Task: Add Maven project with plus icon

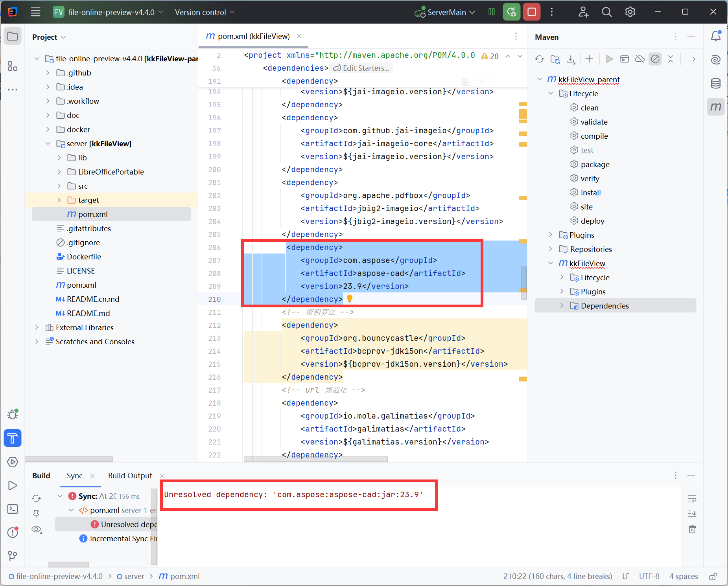Action: [x=589, y=59]
